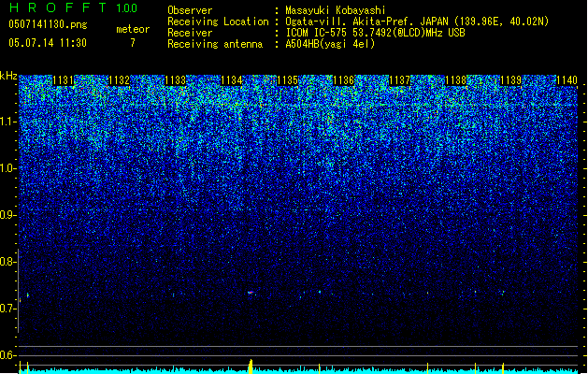Click the timestamp 05.07.14 11:30
Image resolution: width=588 pixels, height=374 pixels.
pyautogui.click(x=48, y=43)
